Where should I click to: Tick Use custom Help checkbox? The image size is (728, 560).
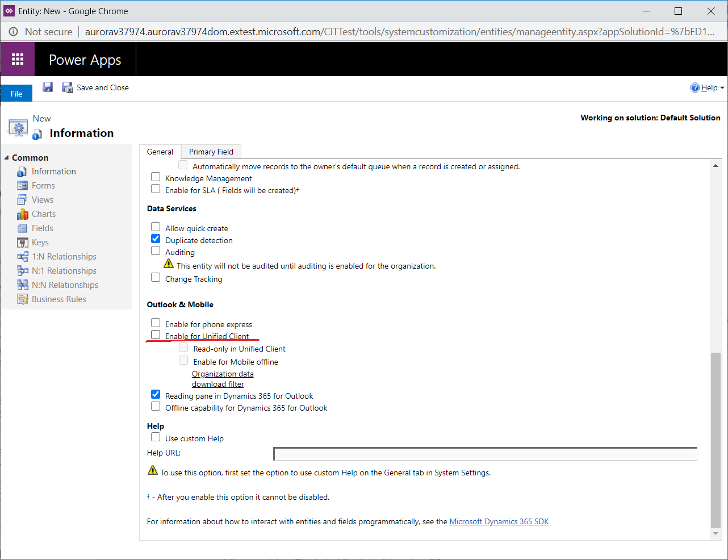(x=156, y=437)
